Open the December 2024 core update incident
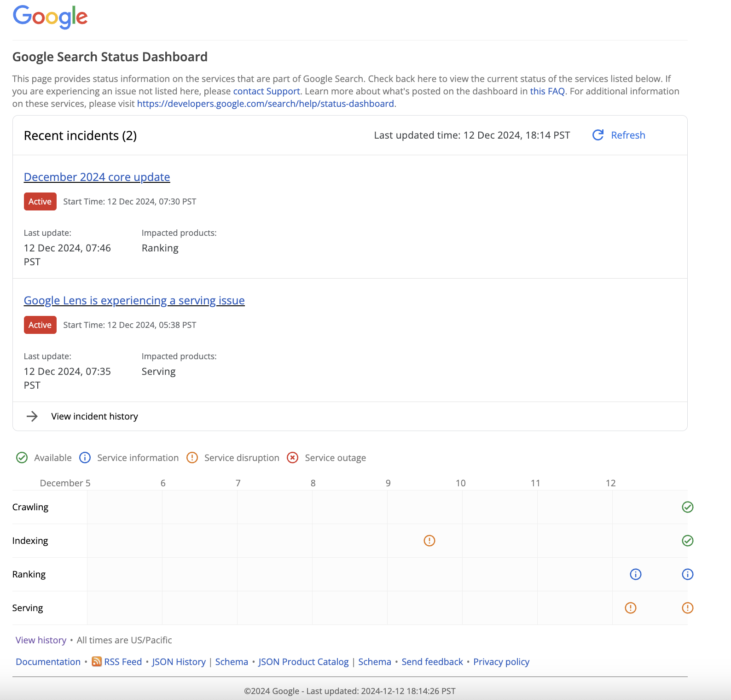The width and height of the screenshot is (731, 700). [x=97, y=177]
